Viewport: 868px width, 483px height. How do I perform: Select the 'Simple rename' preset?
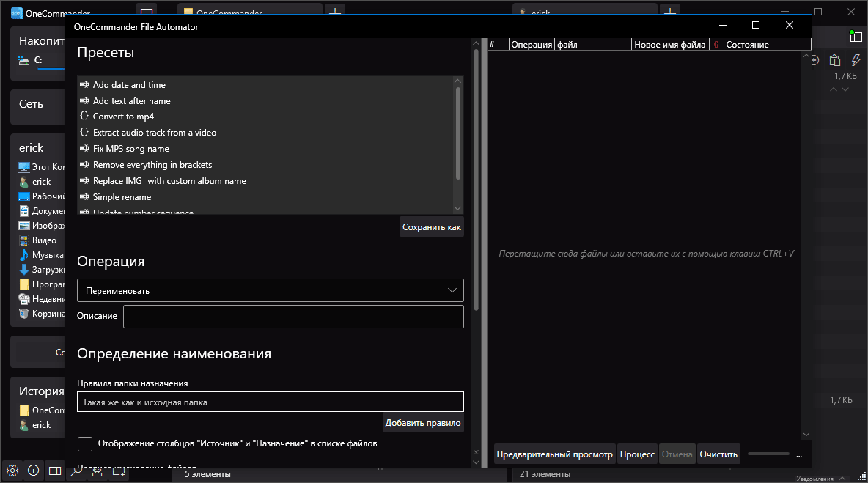pyautogui.click(x=122, y=196)
